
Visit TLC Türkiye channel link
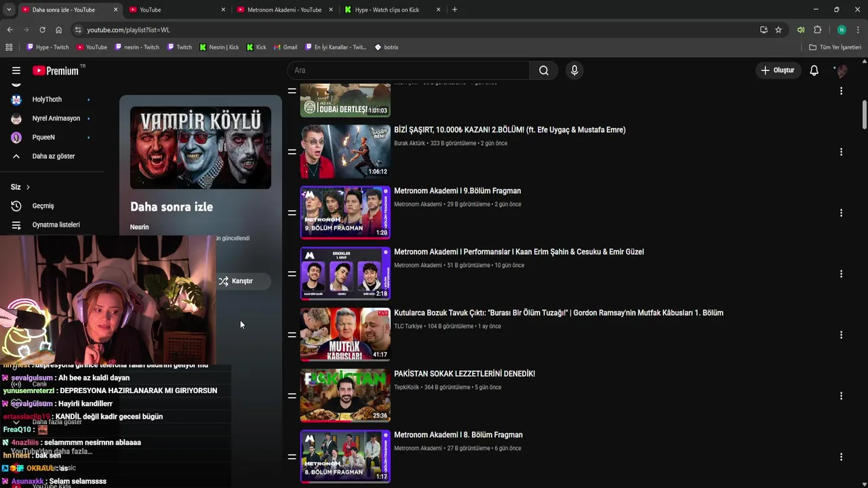(x=408, y=327)
